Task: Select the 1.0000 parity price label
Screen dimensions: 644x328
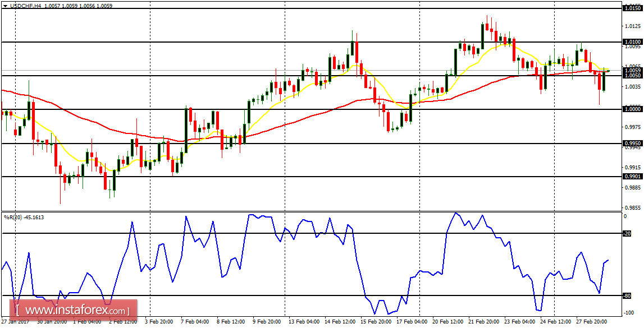Action: pos(633,110)
